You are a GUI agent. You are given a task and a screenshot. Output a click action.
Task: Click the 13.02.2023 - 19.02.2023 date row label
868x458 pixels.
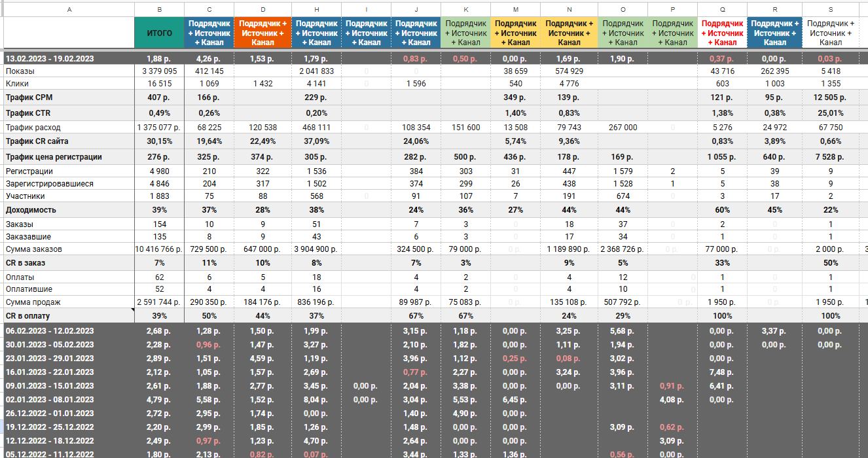click(50, 58)
